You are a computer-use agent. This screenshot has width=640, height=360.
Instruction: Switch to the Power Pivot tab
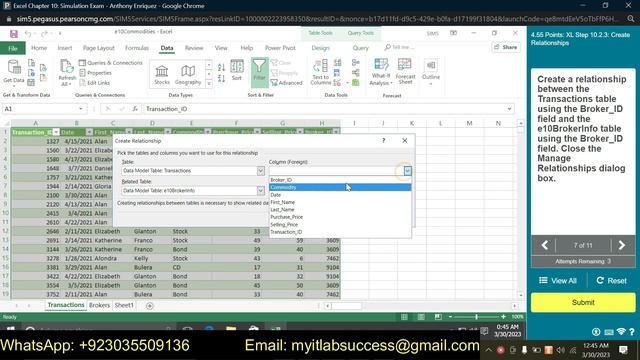tap(280, 48)
